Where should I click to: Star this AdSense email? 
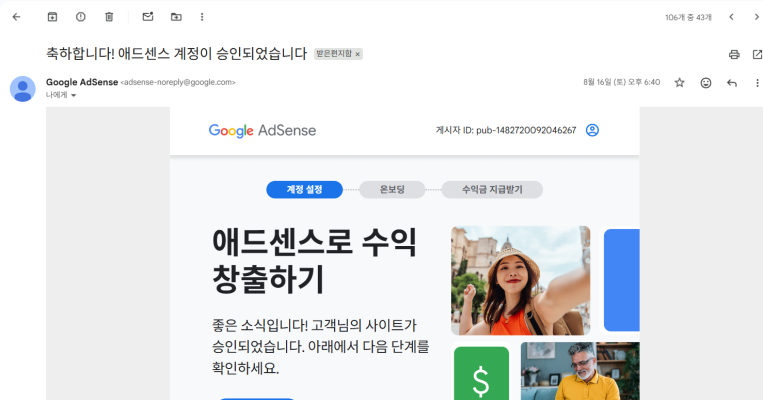coord(679,83)
